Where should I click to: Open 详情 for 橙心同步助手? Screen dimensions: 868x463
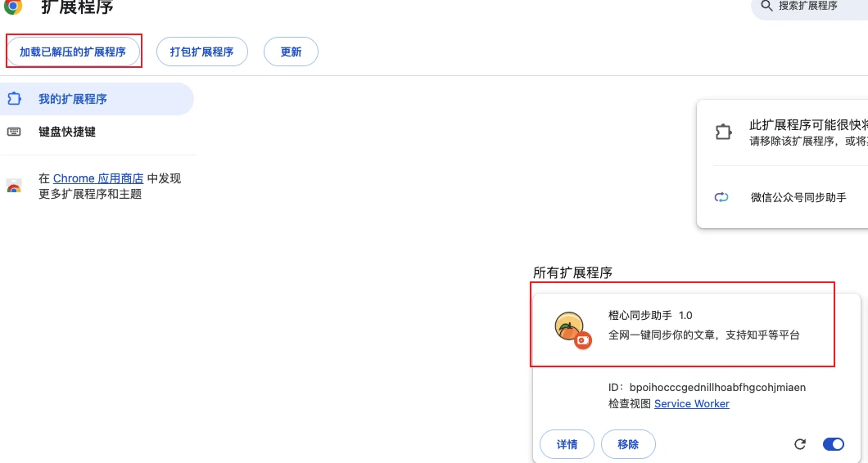pos(567,444)
